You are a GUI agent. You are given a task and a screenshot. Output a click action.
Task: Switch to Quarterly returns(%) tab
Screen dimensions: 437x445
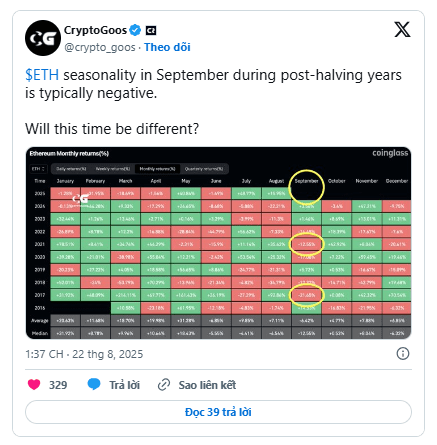204,169
